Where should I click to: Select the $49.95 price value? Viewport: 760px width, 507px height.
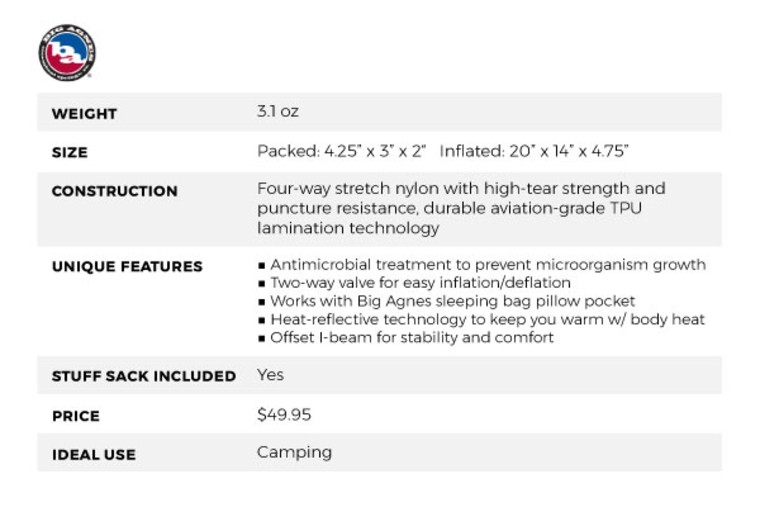click(284, 414)
